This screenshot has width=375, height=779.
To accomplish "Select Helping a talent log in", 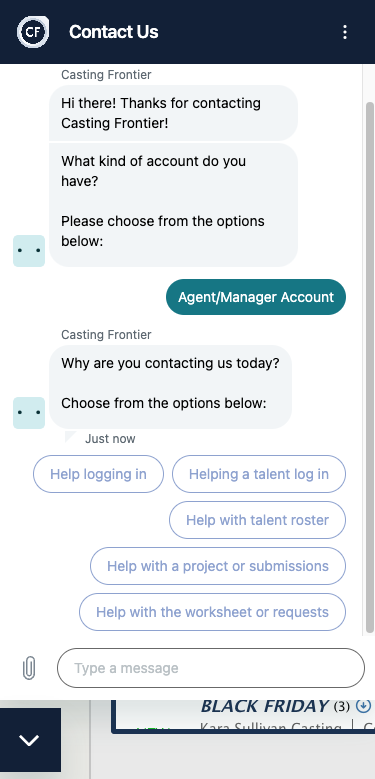I will (x=259, y=474).
